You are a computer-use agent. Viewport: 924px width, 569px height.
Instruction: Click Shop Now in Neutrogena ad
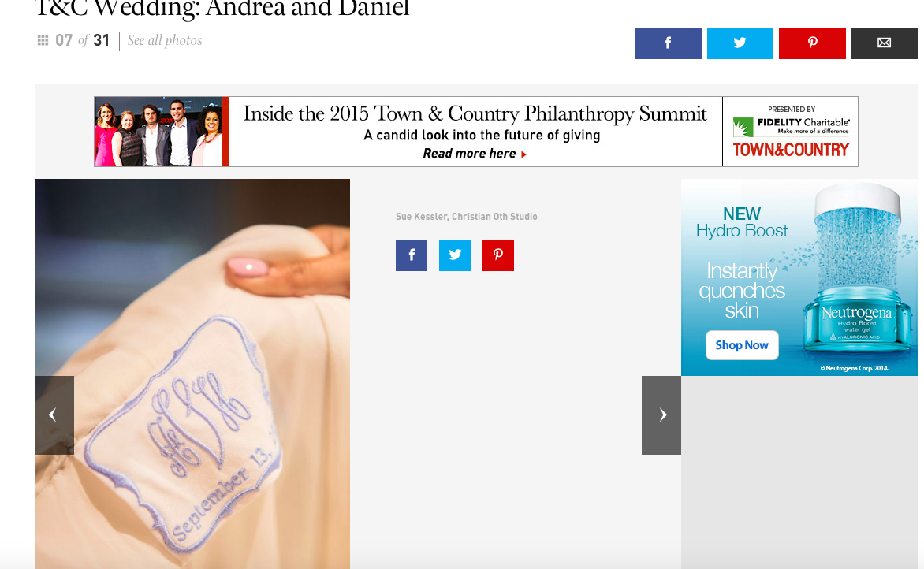742,345
